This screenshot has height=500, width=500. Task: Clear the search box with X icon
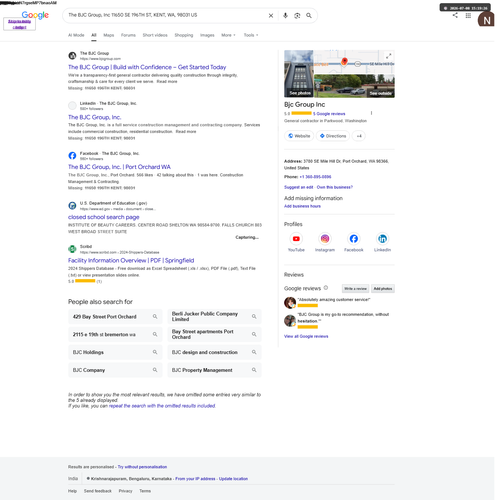click(x=271, y=16)
